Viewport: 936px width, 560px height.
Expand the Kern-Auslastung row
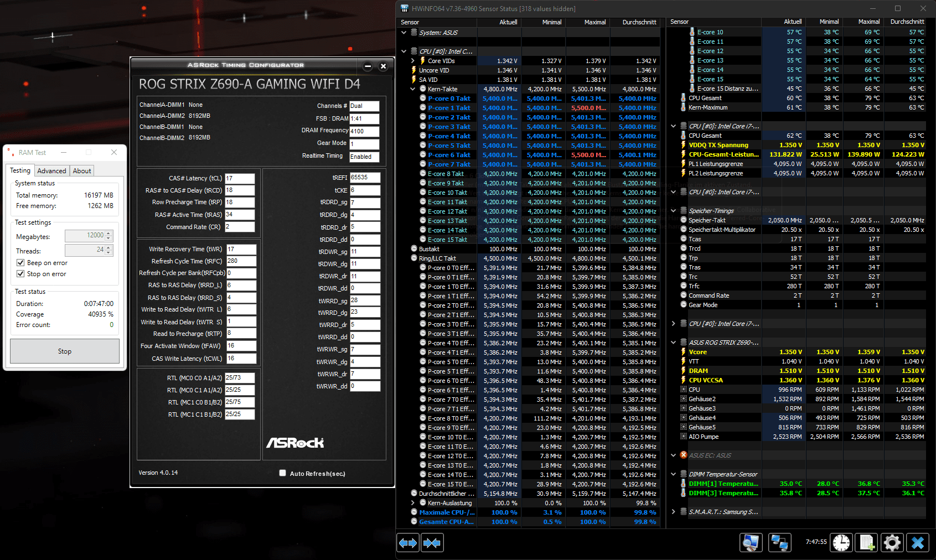413,503
